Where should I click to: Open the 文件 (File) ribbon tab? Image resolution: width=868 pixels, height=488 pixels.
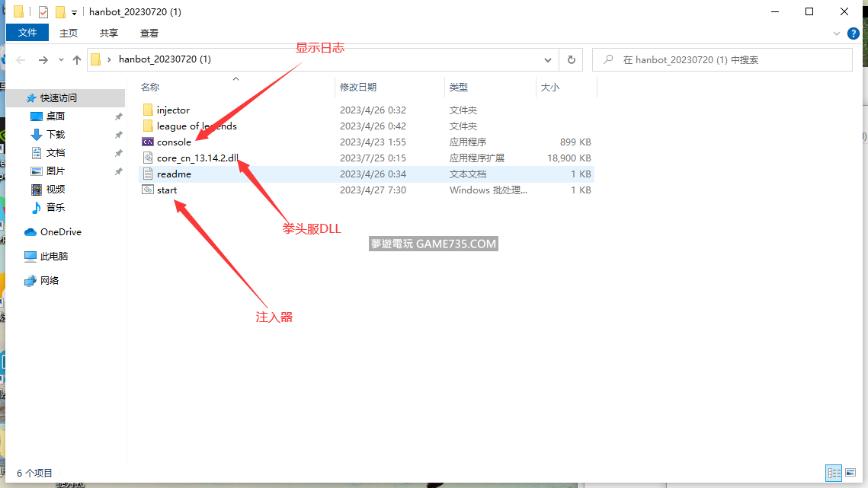[x=27, y=33]
